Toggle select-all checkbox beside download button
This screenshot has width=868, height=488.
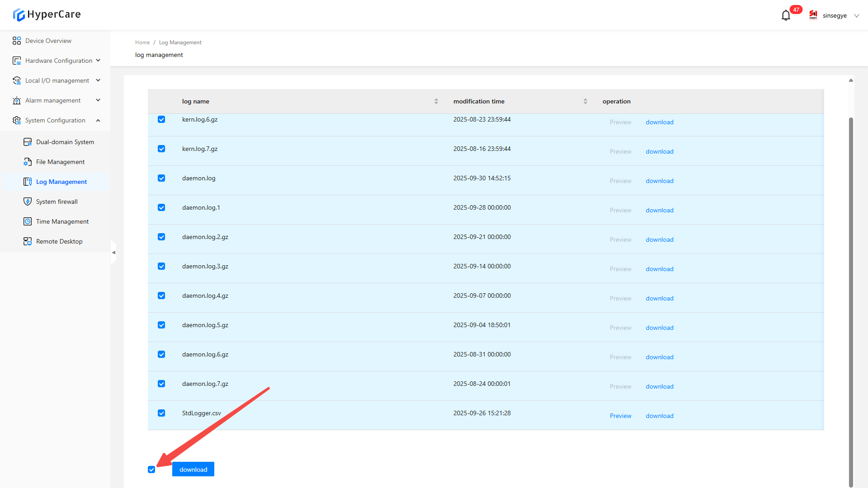point(151,469)
